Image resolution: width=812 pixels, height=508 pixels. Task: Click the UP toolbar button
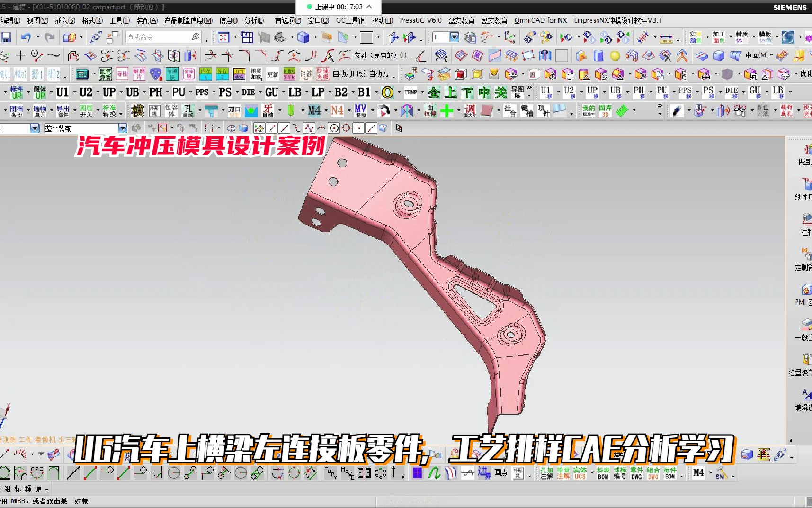pos(109,92)
